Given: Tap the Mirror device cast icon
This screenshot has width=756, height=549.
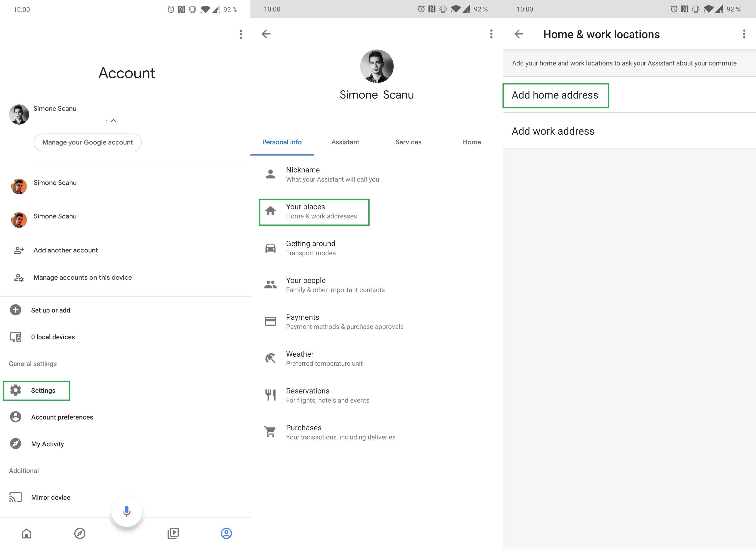Looking at the screenshot, I should click(15, 497).
